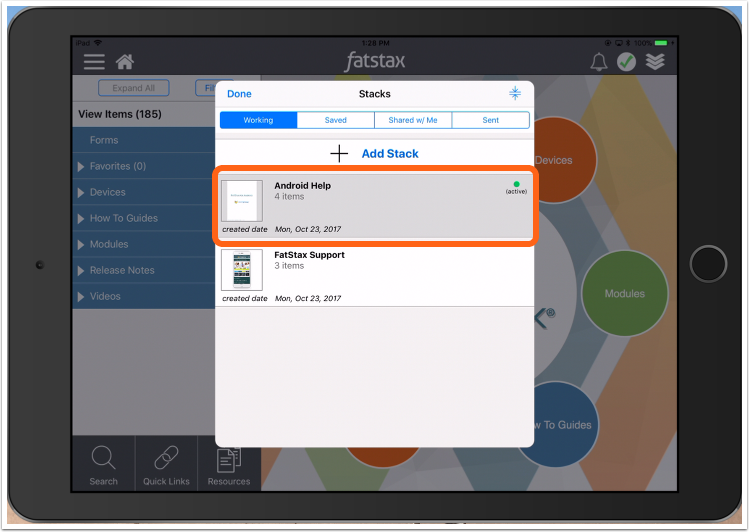Tap the iPad home button
Screen dimensions: 749x532
708,264
